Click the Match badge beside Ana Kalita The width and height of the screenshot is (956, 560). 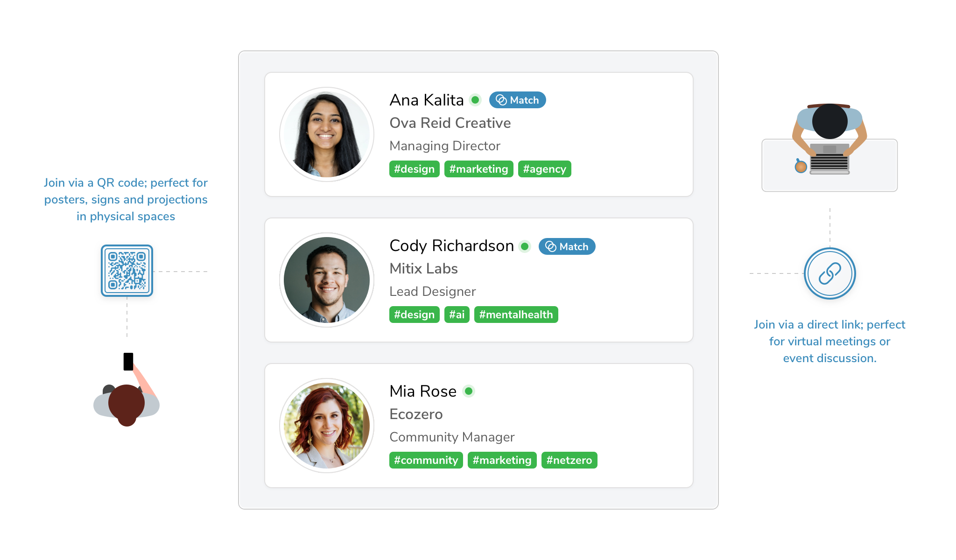(517, 100)
